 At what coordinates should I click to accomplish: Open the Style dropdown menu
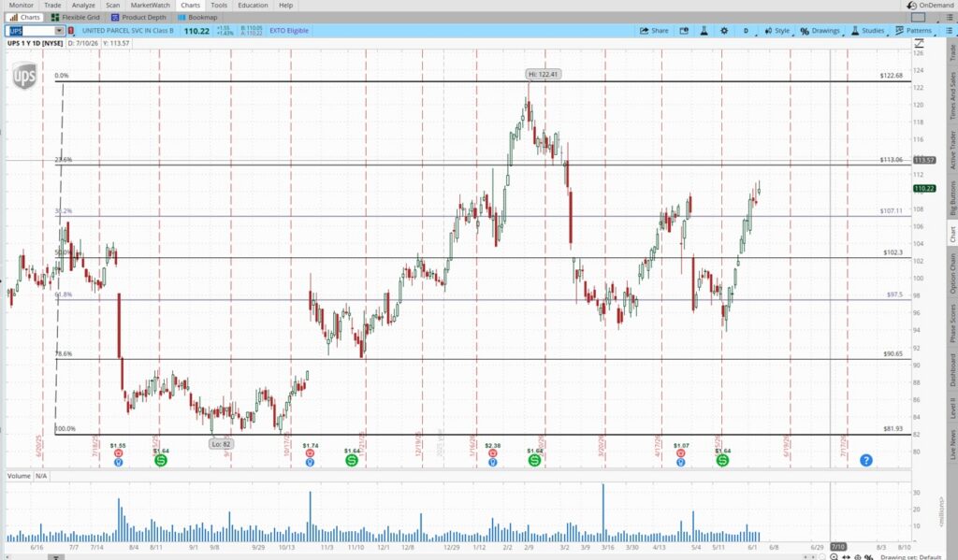coord(777,31)
